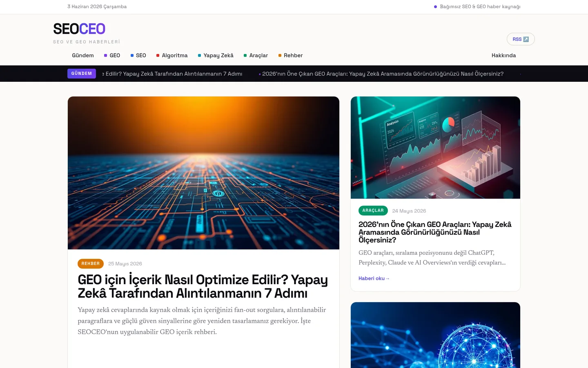This screenshot has width=588, height=368.
Task: Go to the GEO category
Action: (x=112, y=56)
